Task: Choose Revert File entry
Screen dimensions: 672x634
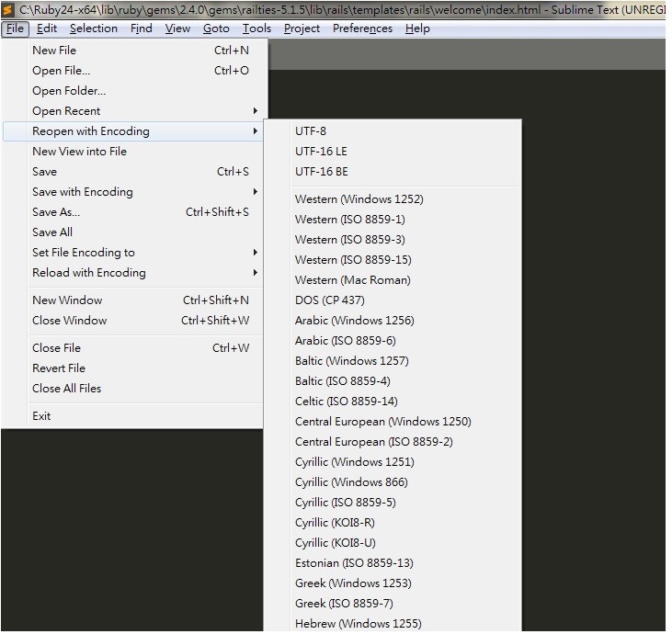Action: coord(133,368)
